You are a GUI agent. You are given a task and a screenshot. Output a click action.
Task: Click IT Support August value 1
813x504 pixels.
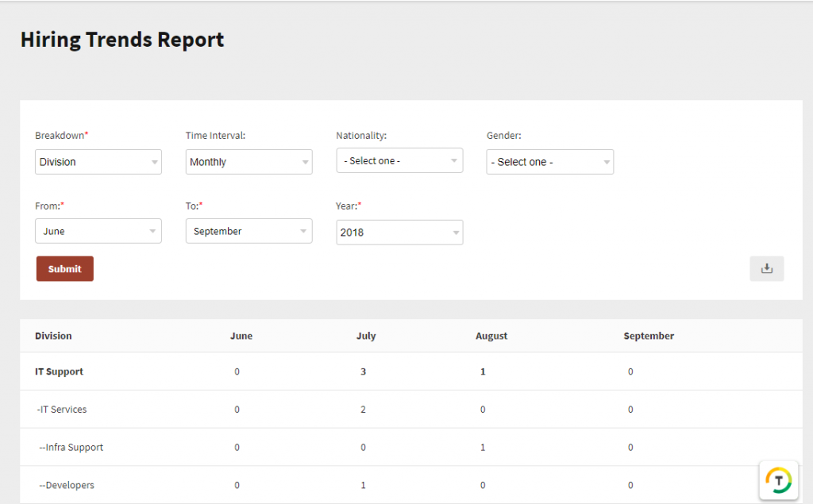[483, 371]
